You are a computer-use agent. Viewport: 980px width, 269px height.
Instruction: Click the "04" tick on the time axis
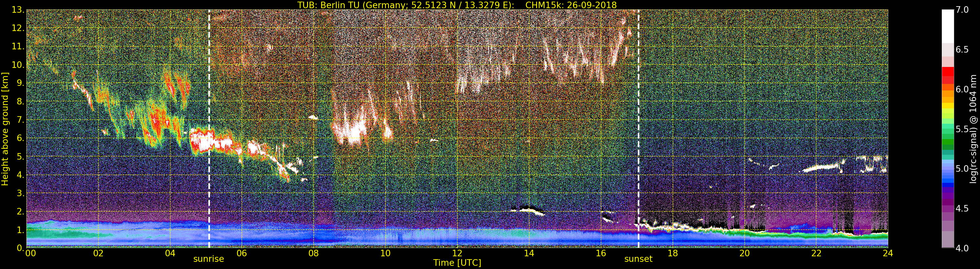[x=170, y=253]
